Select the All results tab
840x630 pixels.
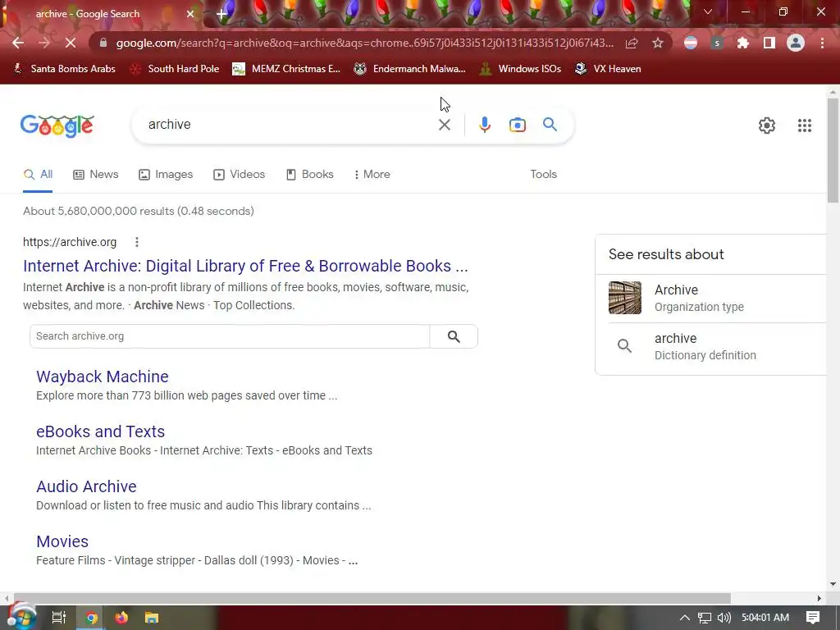38,174
